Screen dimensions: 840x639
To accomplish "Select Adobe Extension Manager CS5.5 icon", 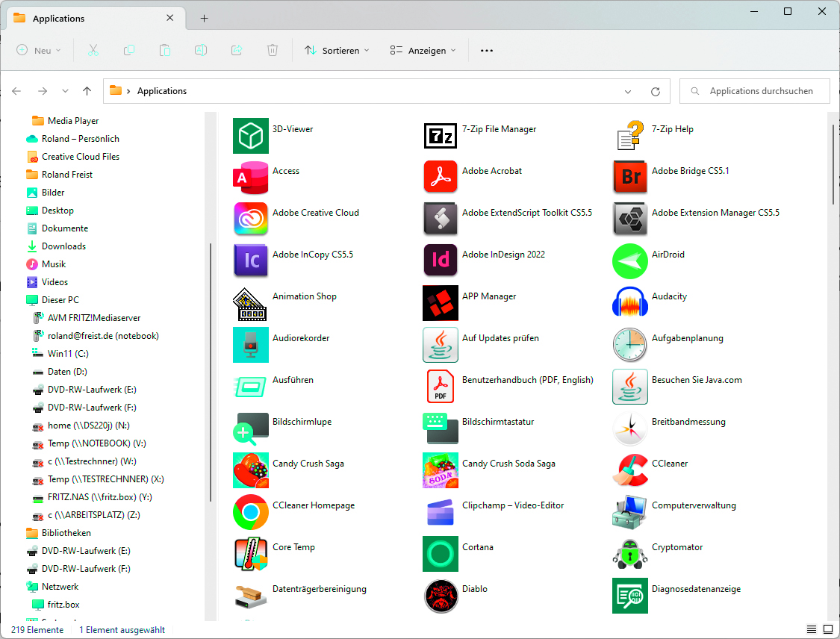I will [630, 219].
